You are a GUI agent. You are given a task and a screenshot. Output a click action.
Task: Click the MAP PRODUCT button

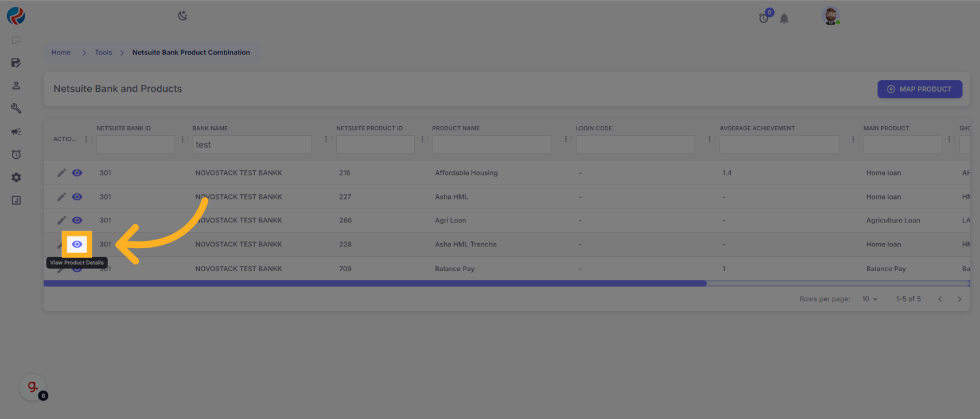tap(919, 89)
